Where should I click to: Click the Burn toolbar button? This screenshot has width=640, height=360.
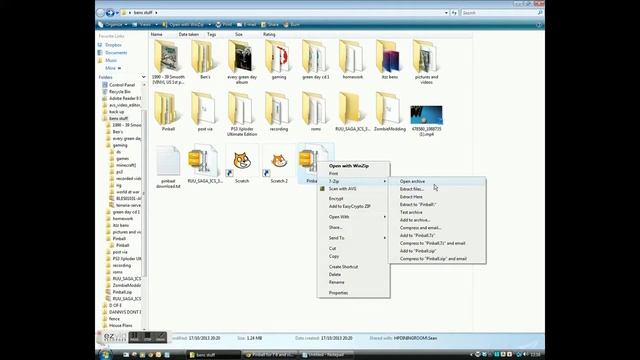click(x=292, y=24)
